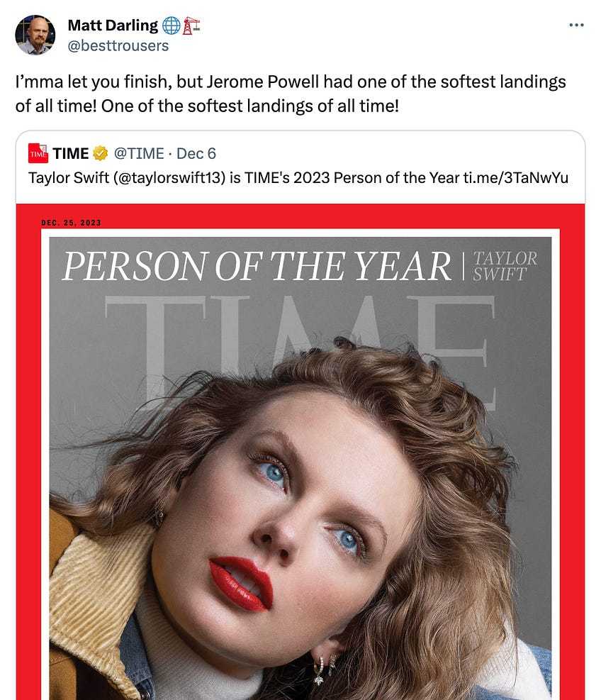Click the crane emoji after the display name
601x700 pixels.
191,26
